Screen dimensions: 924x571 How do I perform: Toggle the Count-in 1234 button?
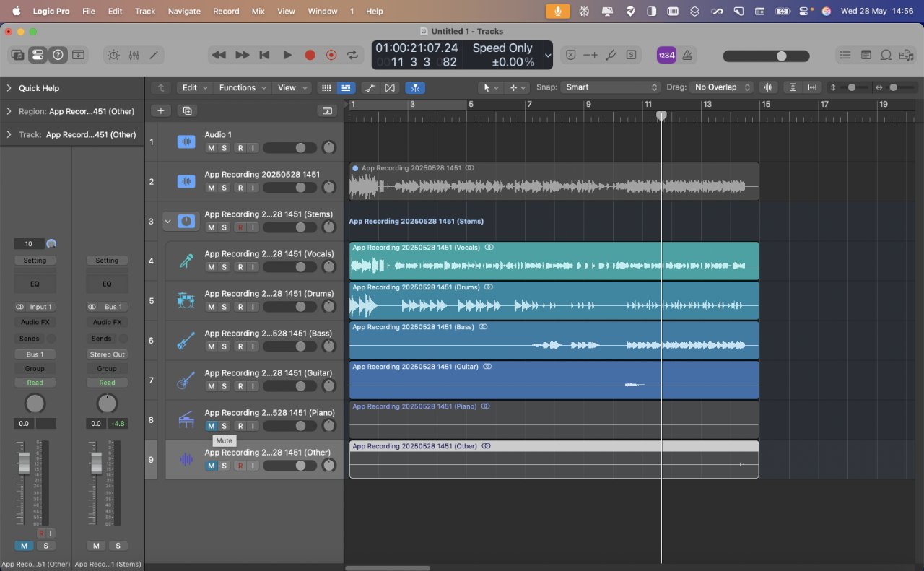click(x=666, y=55)
